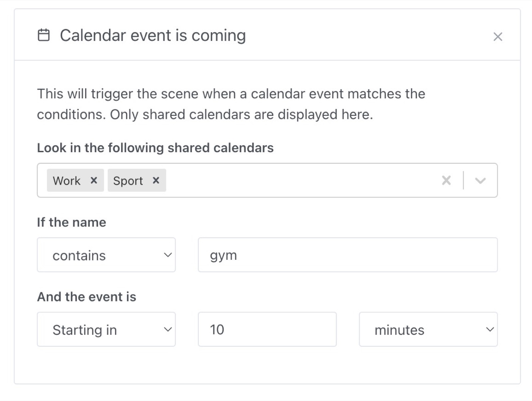The image size is (532, 401).
Task: Close the Calendar event is coming dialog
Action: click(497, 37)
